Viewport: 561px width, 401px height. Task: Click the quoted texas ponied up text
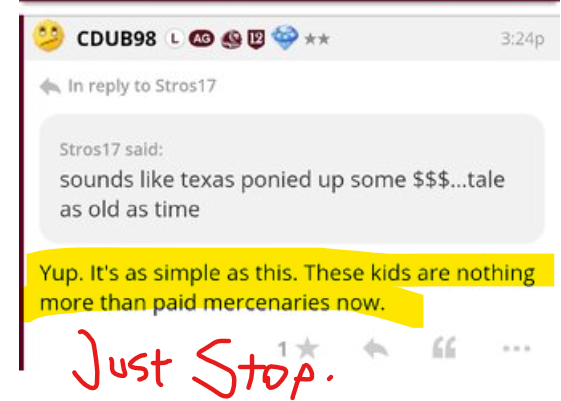coord(282,194)
